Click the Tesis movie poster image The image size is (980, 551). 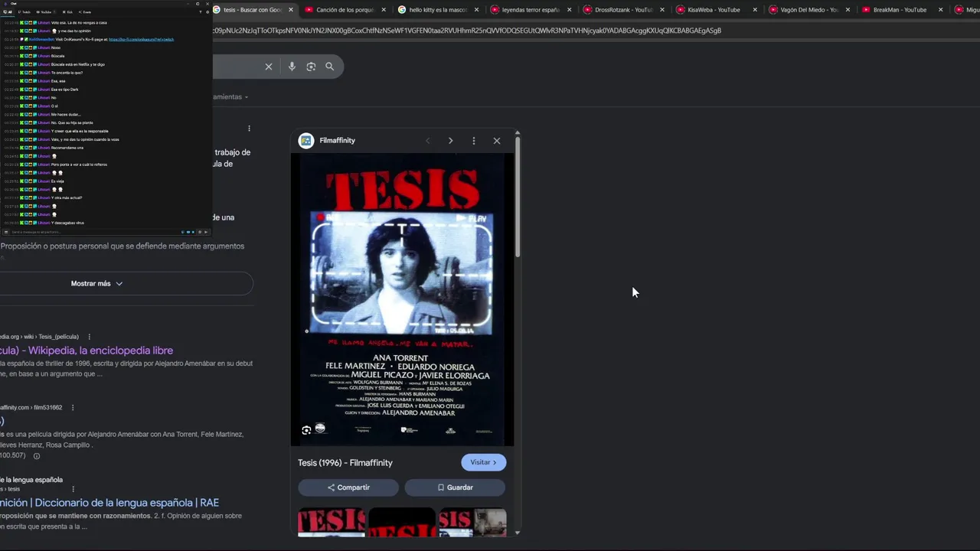(402, 299)
